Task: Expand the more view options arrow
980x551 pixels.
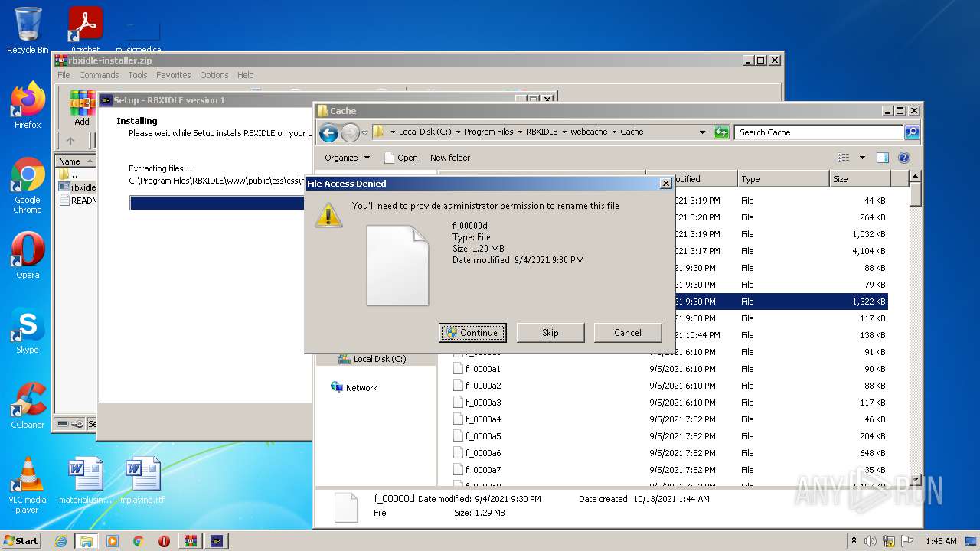Action: pos(862,158)
